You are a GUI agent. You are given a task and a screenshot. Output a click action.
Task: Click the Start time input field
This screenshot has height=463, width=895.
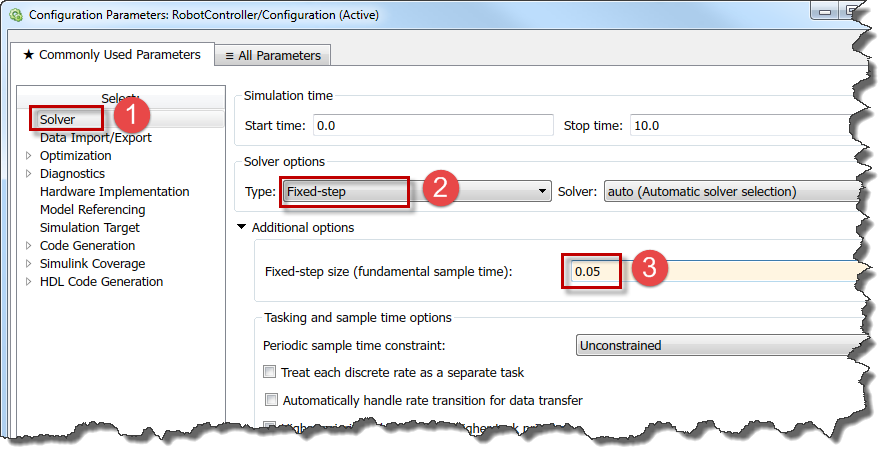click(432, 125)
